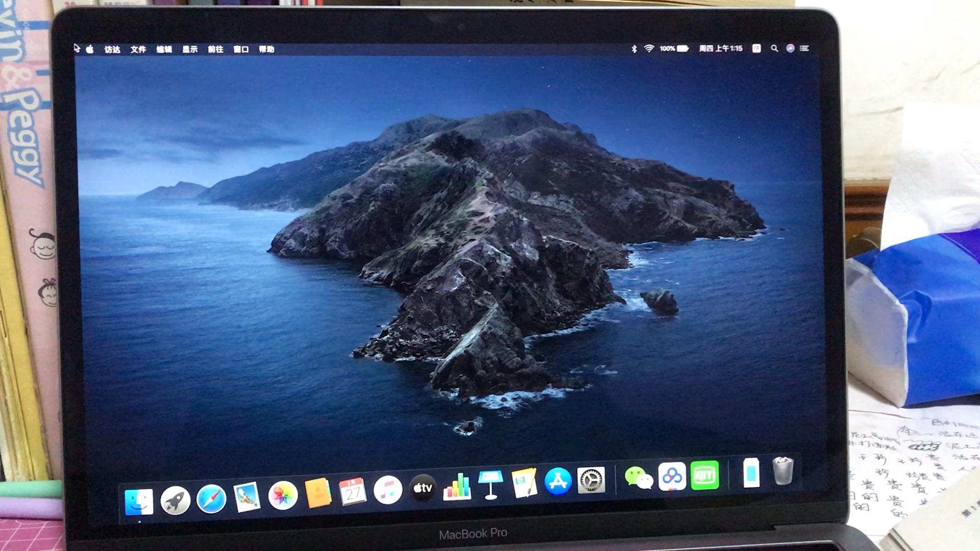
Task: Open the Trash in Dock
Action: click(x=783, y=470)
